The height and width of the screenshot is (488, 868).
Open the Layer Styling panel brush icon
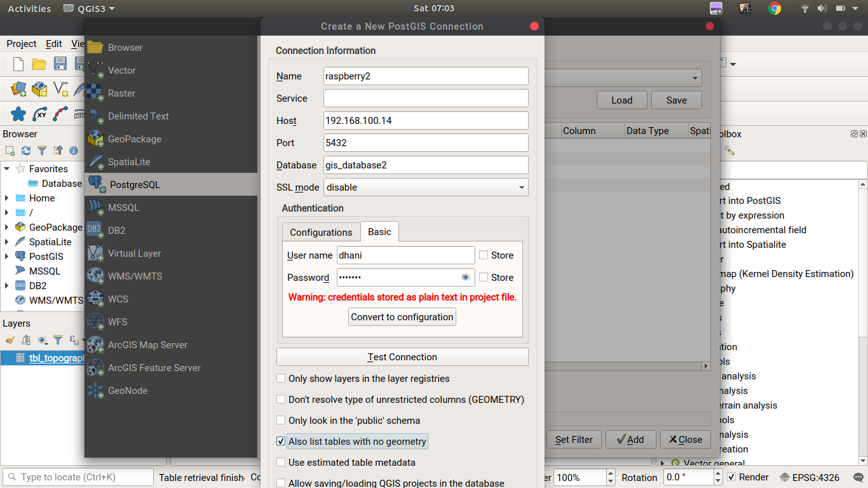10,341
